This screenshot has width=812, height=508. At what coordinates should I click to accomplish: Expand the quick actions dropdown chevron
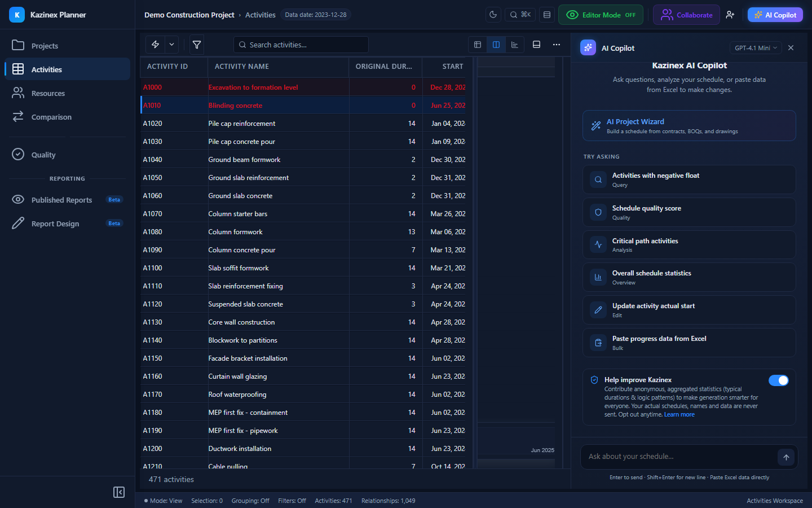pyautogui.click(x=172, y=45)
